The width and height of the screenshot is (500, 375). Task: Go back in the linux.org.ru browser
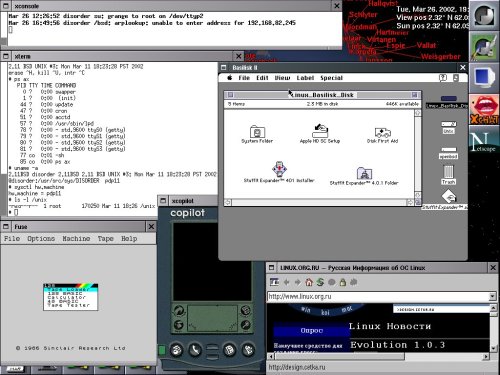pyautogui.click(x=286, y=282)
